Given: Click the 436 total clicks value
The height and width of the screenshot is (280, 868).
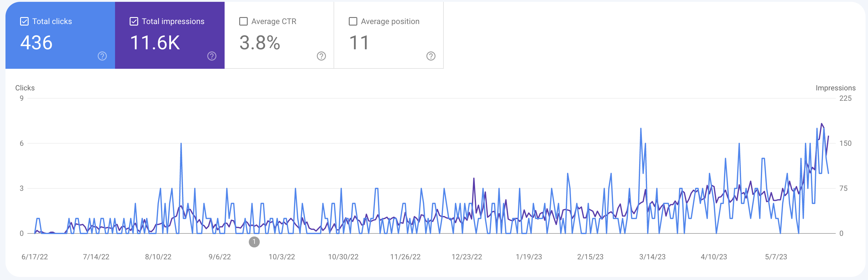Looking at the screenshot, I should (37, 43).
